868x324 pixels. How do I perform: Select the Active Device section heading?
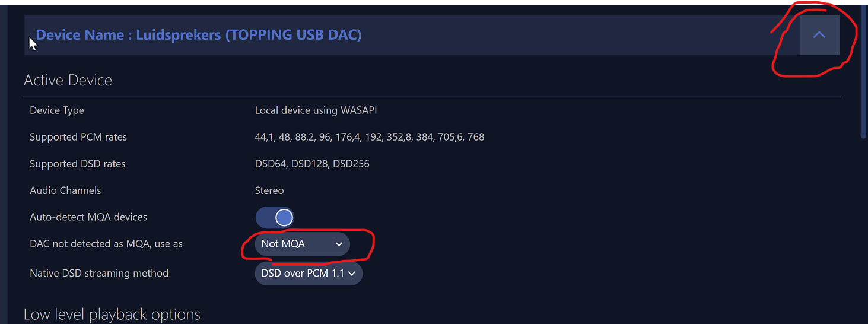tap(68, 80)
